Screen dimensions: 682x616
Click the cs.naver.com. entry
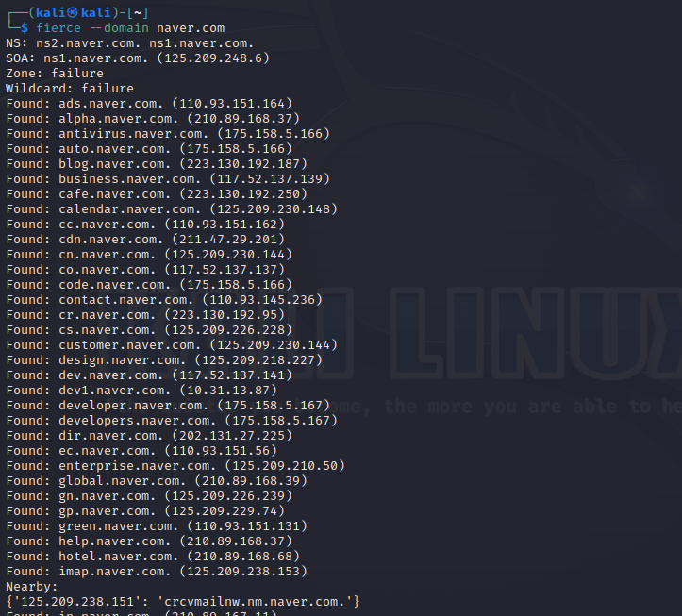[149, 330]
